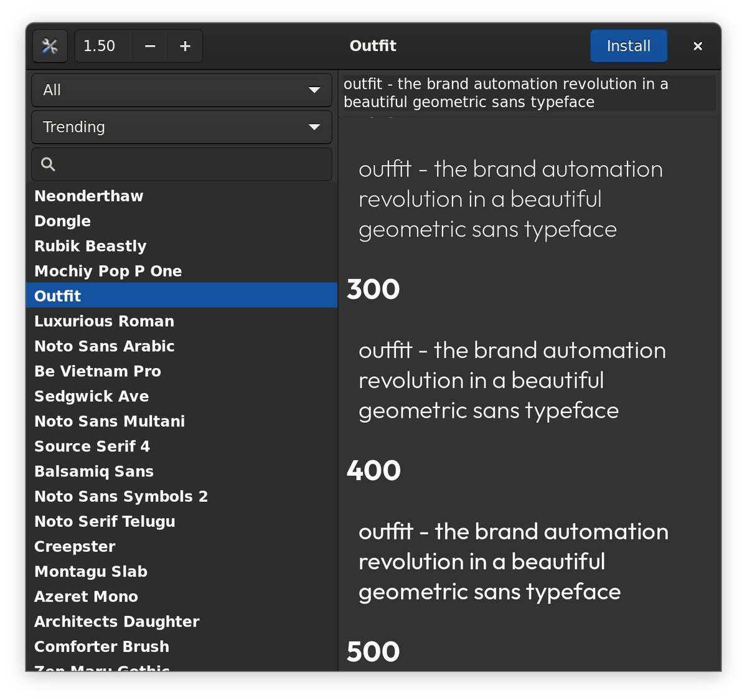Select Balsamiq Sans font
The height and width of the screenshot is (700, 747).
[182, 471]
